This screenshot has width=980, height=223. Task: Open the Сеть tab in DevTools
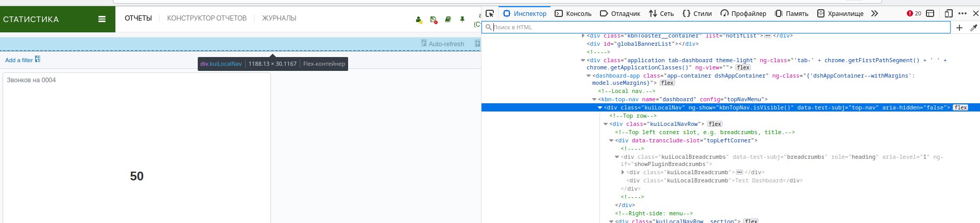pos(661,13)
